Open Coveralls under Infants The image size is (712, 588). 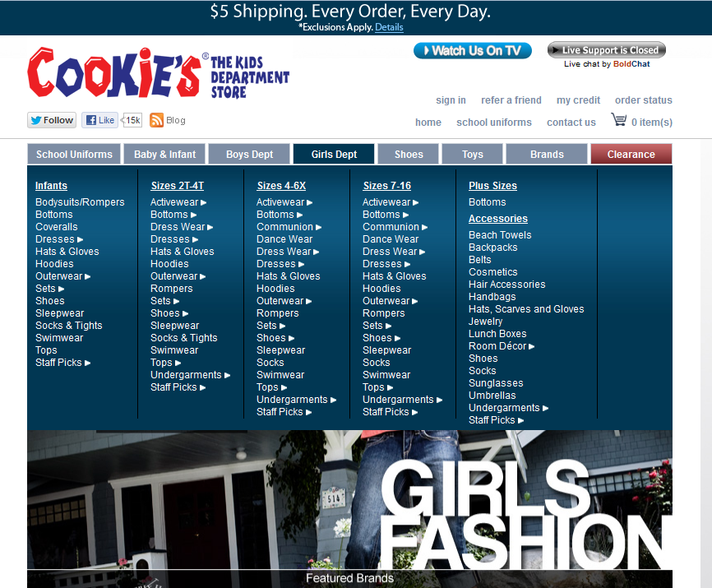56,227
